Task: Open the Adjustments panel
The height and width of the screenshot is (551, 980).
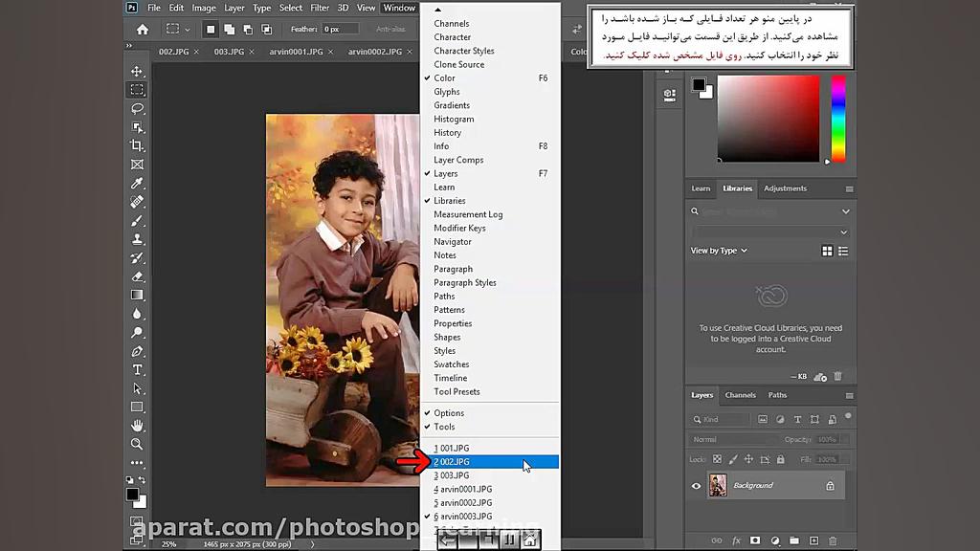Action: (x=785, y=188)
